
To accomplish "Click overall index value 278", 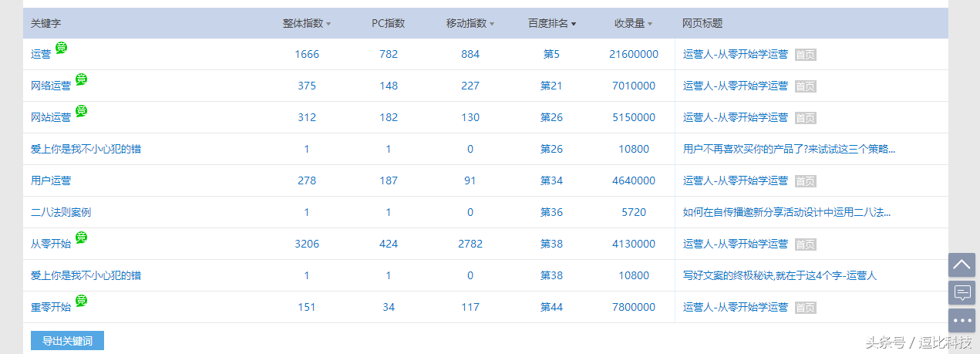I will click(x=307, y=181).
